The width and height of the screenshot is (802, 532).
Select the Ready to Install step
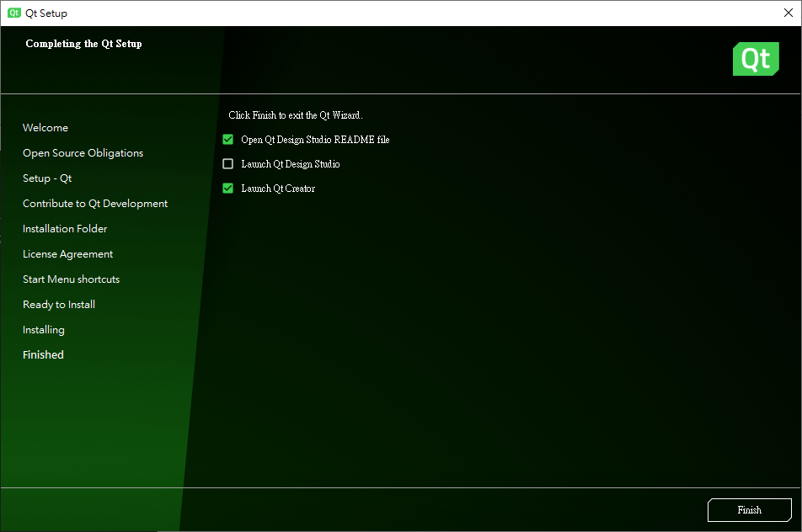coord(59,305)
